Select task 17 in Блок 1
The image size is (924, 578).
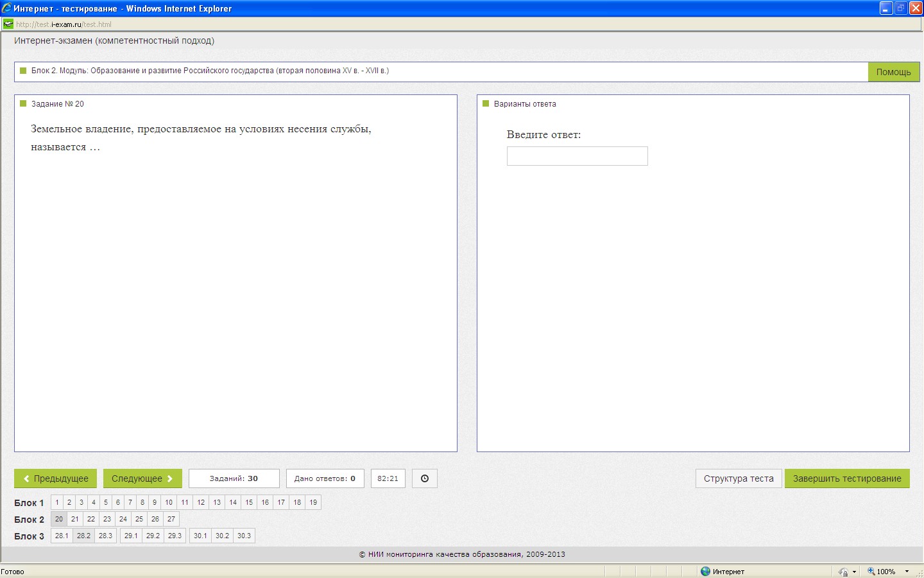[281, 502]
